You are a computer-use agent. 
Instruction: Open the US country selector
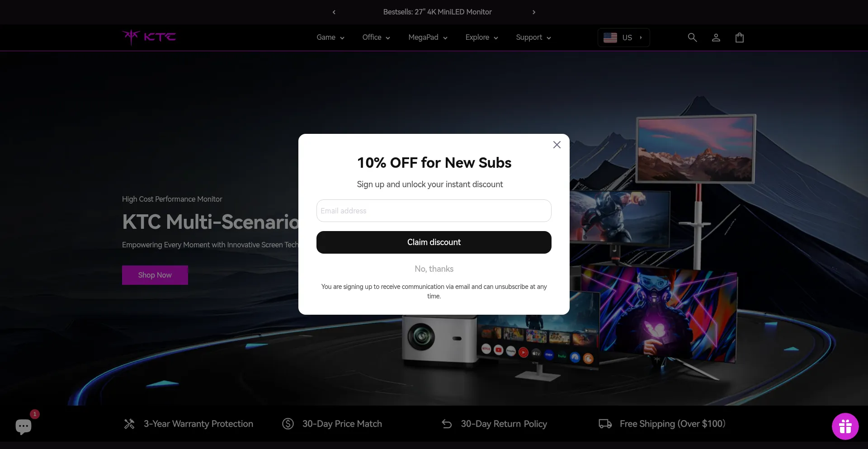coord(623,38)
